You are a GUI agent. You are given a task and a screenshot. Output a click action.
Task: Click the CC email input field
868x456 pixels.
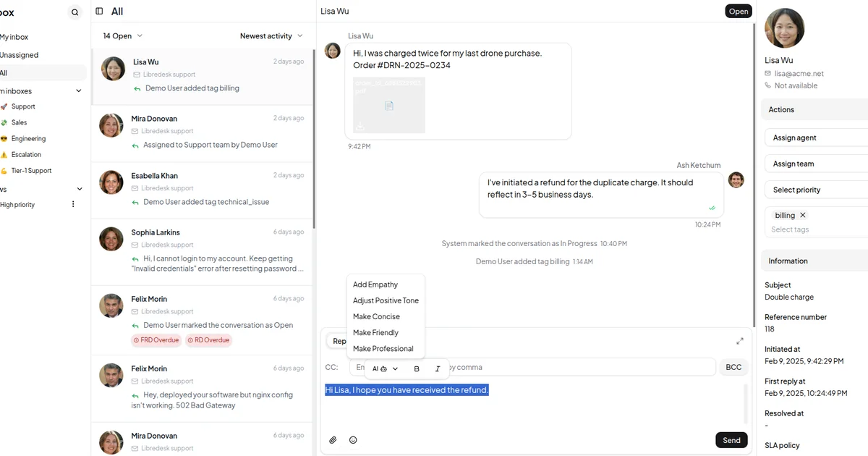(x=532, y=367)
